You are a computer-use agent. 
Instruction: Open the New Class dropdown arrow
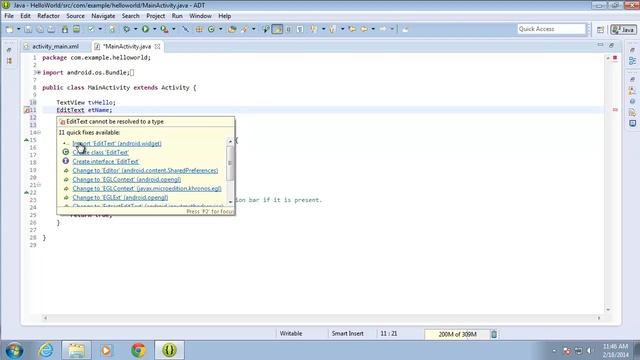220,29
